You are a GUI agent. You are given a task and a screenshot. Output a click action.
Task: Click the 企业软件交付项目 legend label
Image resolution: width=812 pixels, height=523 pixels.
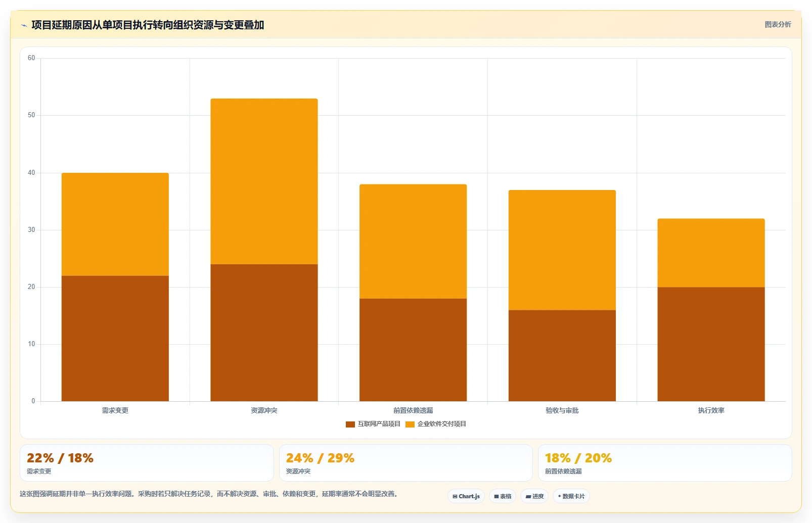(441, 424)
